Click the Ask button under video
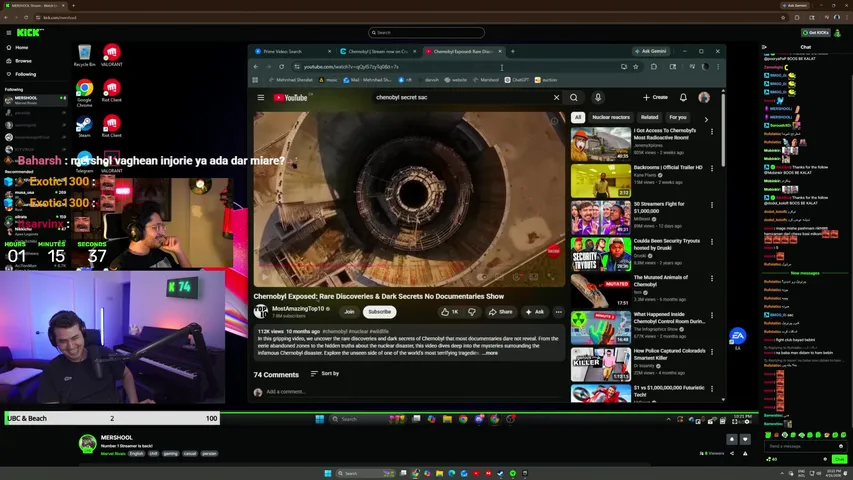 (534, 312)
